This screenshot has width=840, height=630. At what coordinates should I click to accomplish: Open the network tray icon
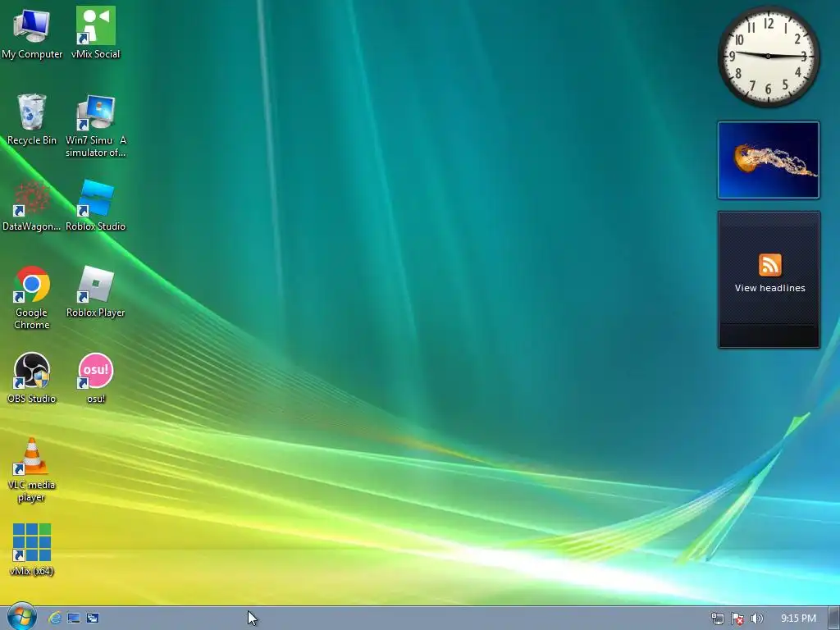coord(717,619)
